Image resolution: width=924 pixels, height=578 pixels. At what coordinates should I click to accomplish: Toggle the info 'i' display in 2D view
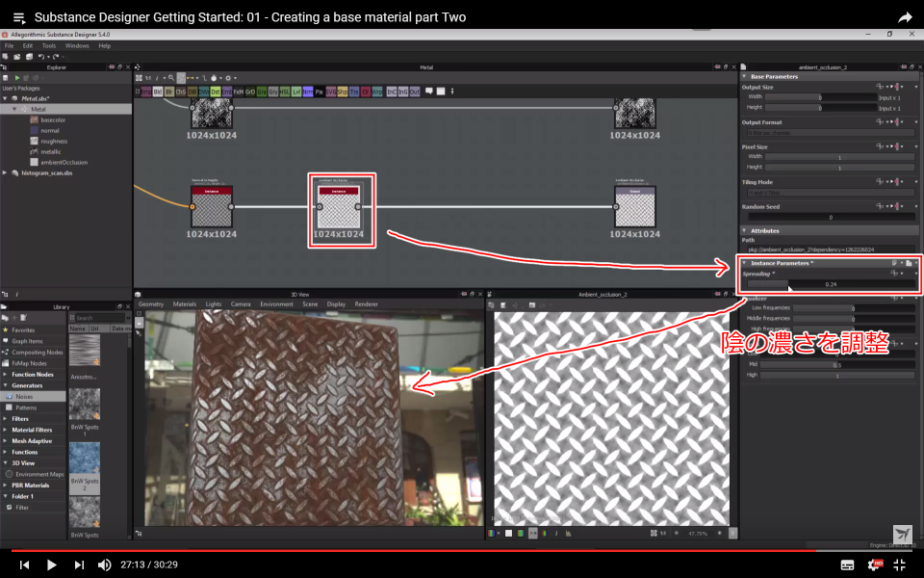pyautogui.click(x=556, y=533)
